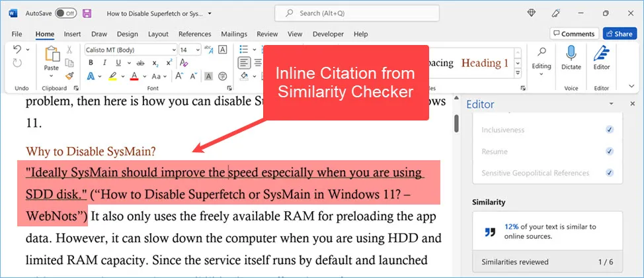This screenshot has width=644, height=278.
Task: Click the 12% similarity result
Action: 547,232
